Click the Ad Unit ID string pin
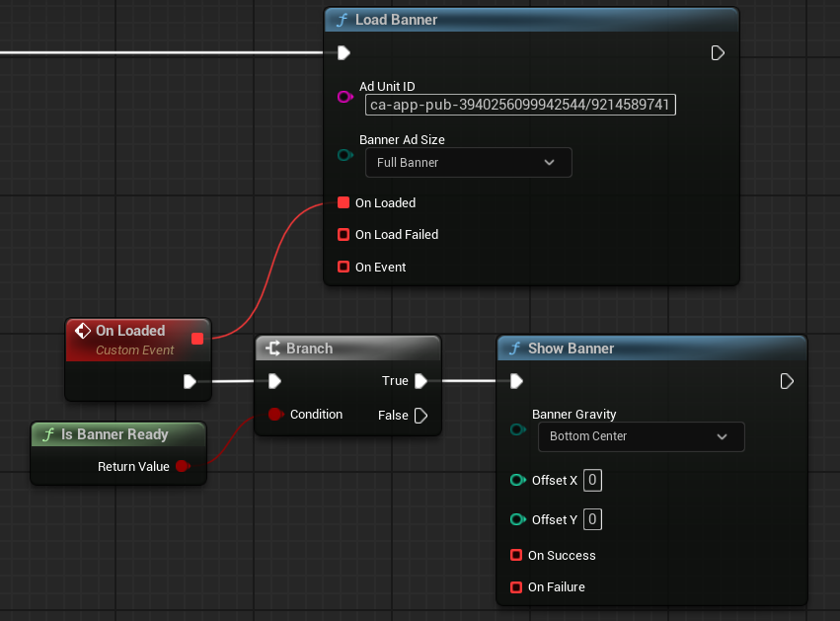Image resolution: width=840 pixels, height=621 pixels. click(x=344, y=97)
